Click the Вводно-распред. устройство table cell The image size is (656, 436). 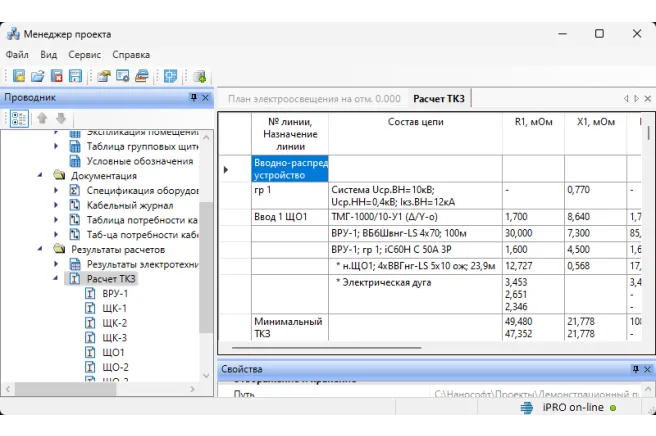coord(290,168)
